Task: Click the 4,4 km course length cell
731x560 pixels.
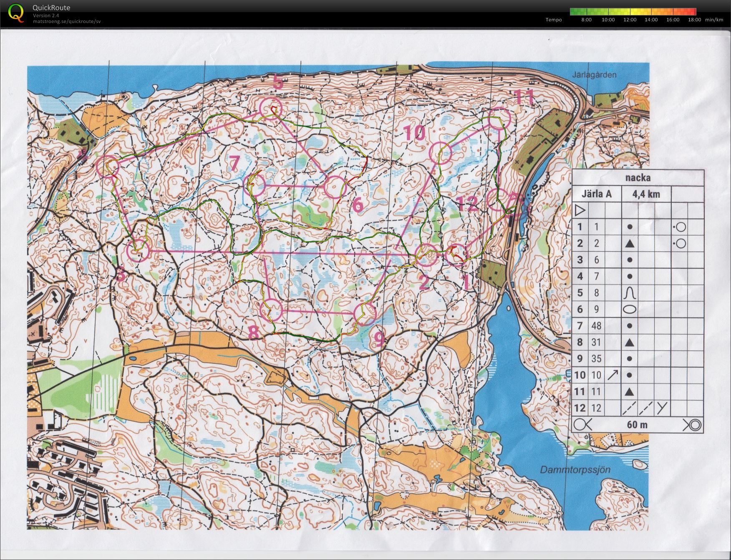Action: [x=646, y=194]
